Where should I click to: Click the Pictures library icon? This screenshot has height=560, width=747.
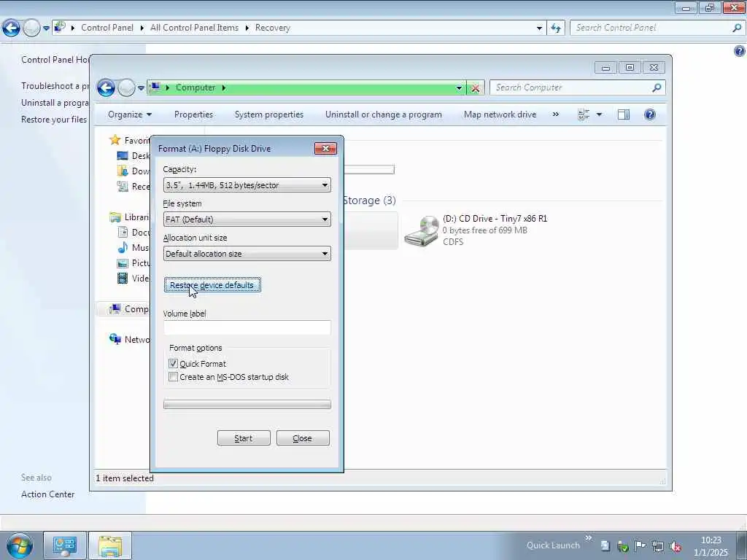pyautogui.click(x=123, y=262)
